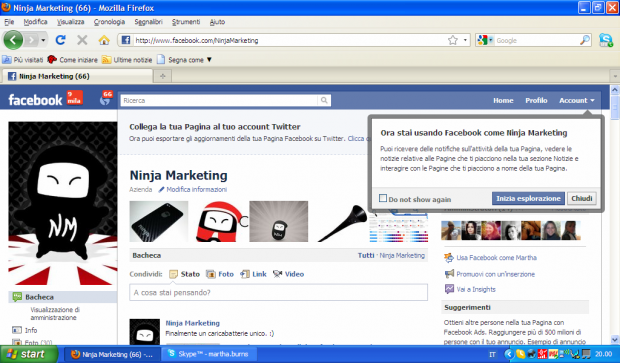Open the Home page icon

[104, 40]
